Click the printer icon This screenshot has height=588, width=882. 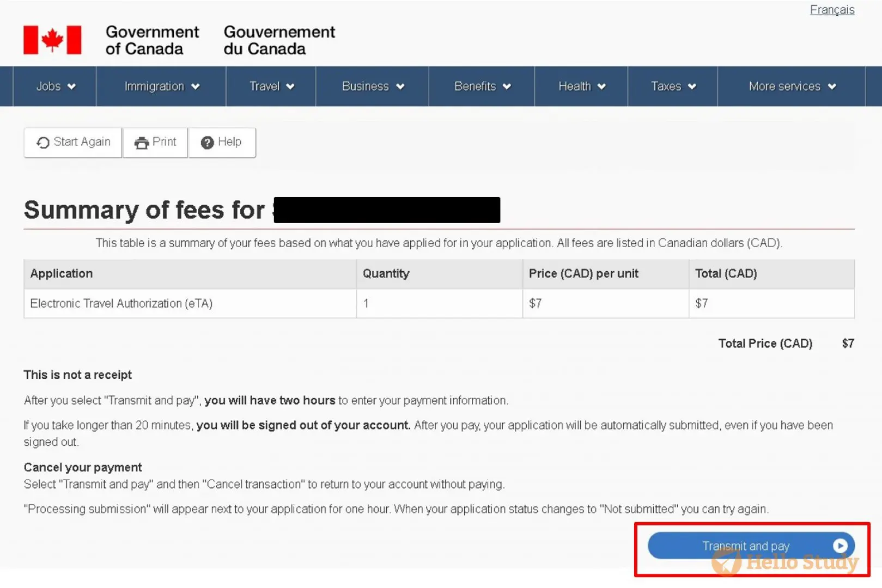pyautogui.click(x=142, y=143)
